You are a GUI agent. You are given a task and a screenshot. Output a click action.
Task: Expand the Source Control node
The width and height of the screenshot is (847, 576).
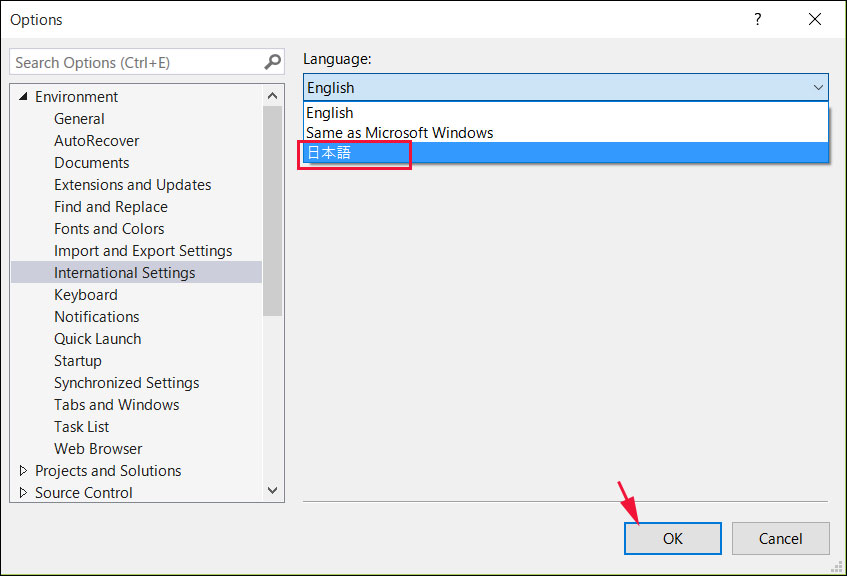click(23, 493)
